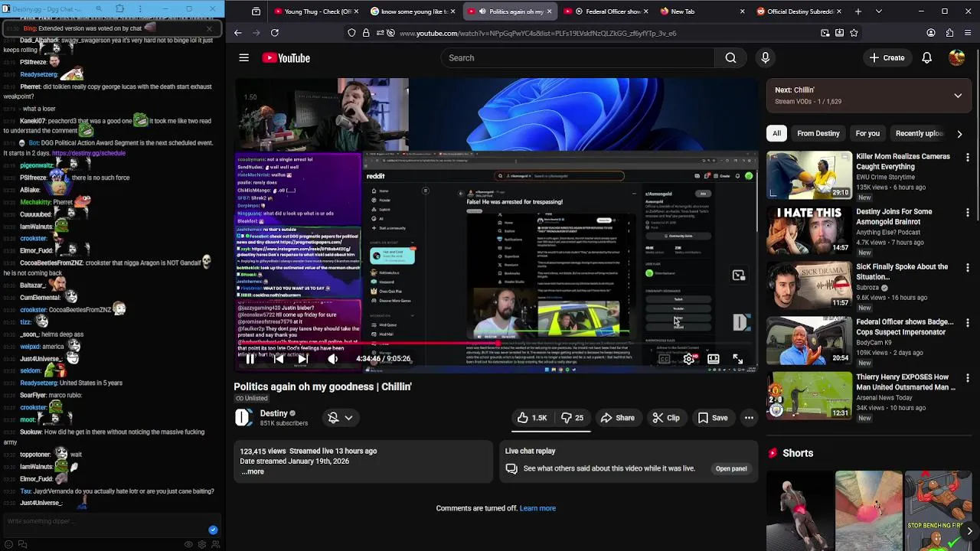Open tracking protection shield icon
Viewport: 980px width, 551px height.
point(351,33)
